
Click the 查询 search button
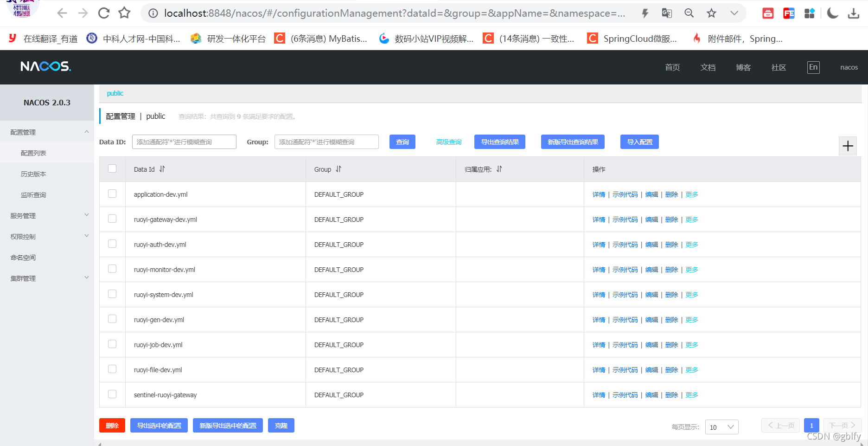(402, 142)
